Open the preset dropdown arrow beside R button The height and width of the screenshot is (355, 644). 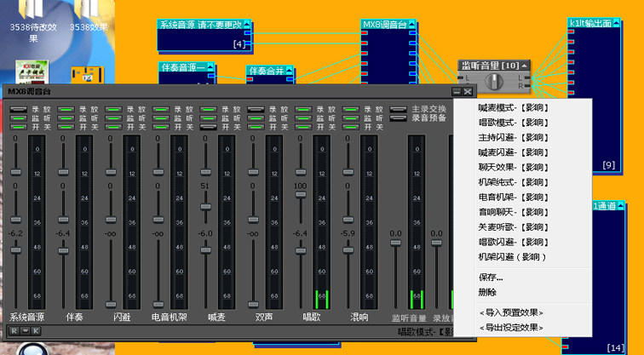pyautogui.click(x=25, y=330)
